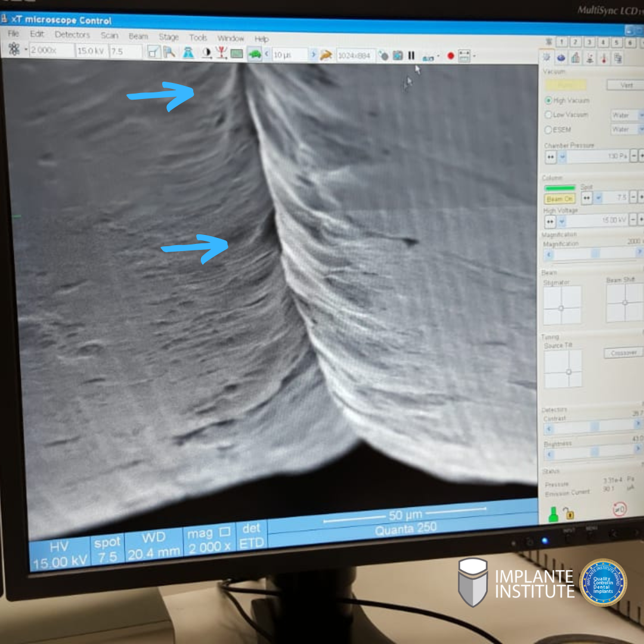Open the Detectors menu
The image size is (644, 644).
pyautogui.click(x=72, y=35)
